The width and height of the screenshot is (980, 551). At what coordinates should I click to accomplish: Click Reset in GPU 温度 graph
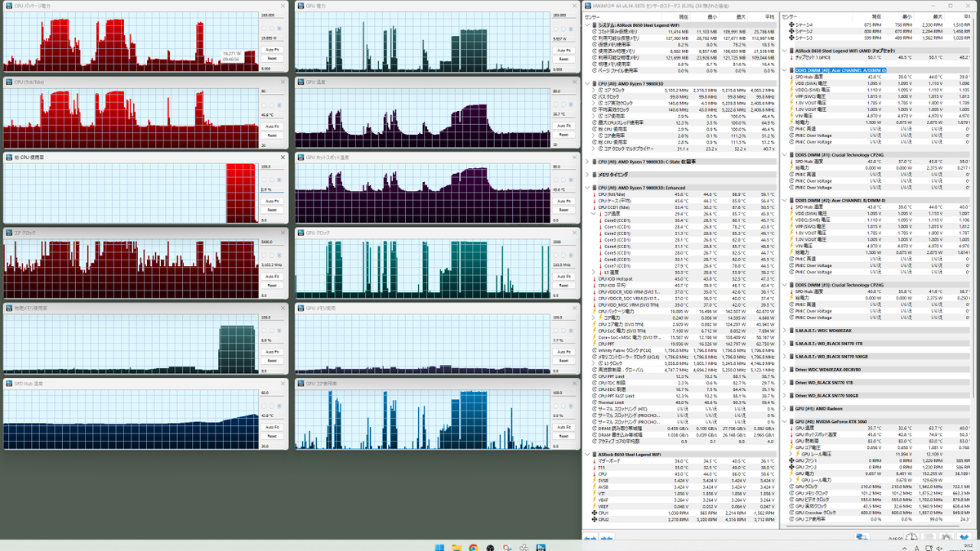(563, 135)
